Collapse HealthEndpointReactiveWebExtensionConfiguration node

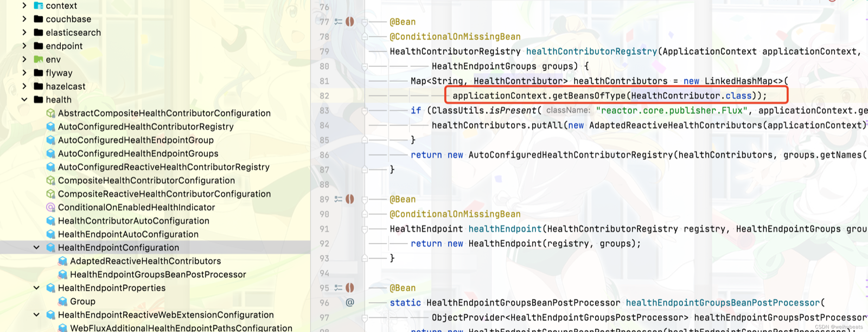point(36,315)
